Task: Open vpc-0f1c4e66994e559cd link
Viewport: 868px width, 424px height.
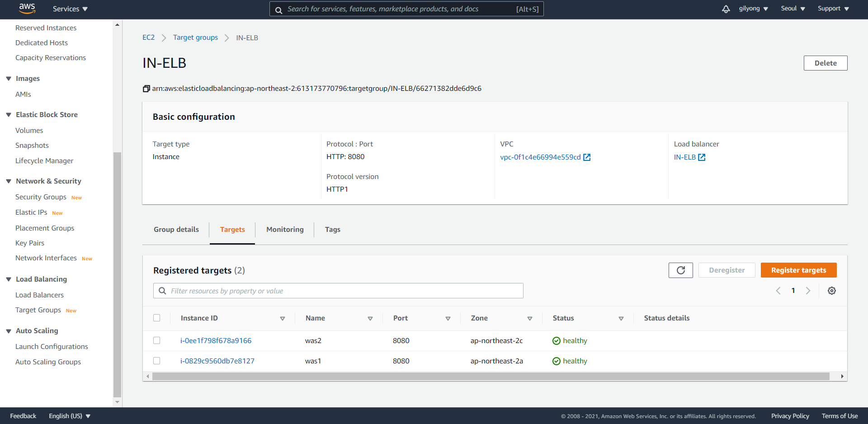Action: pyautogui.click(x=540, y=157)
